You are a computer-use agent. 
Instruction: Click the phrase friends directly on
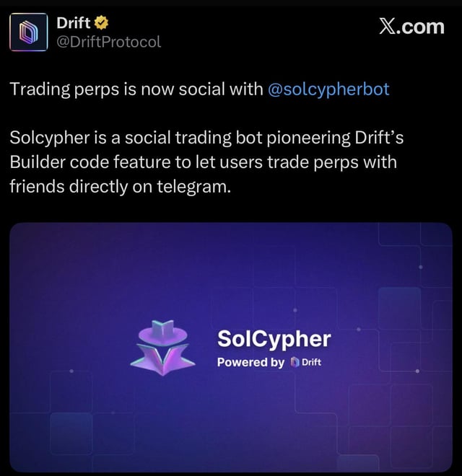click(x=81, y=186)
